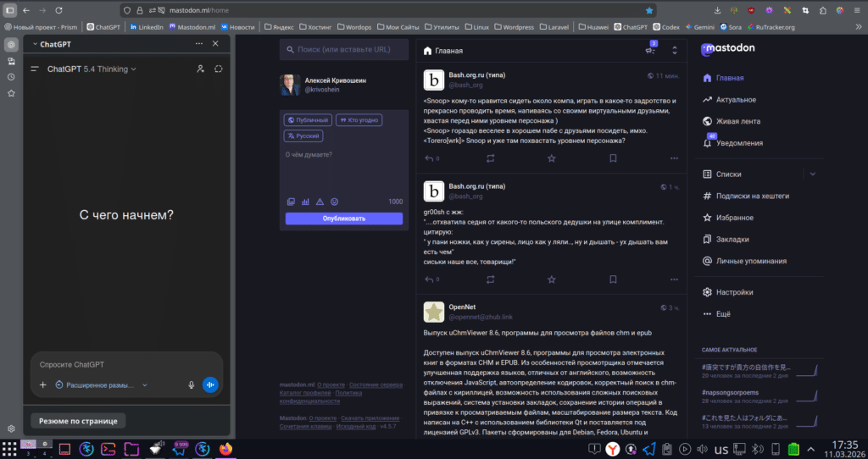Open the ChatGPT panel three-dots menu
Screen dimensions: 868x459
[x=198, y=44]
